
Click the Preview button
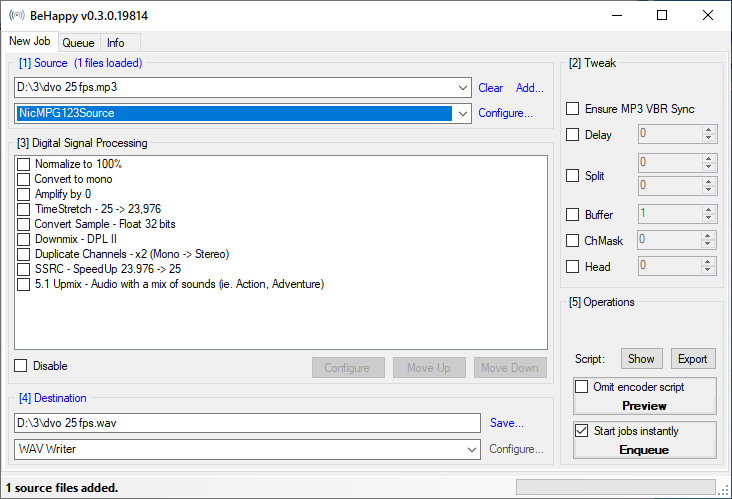(x=645, y=406)
